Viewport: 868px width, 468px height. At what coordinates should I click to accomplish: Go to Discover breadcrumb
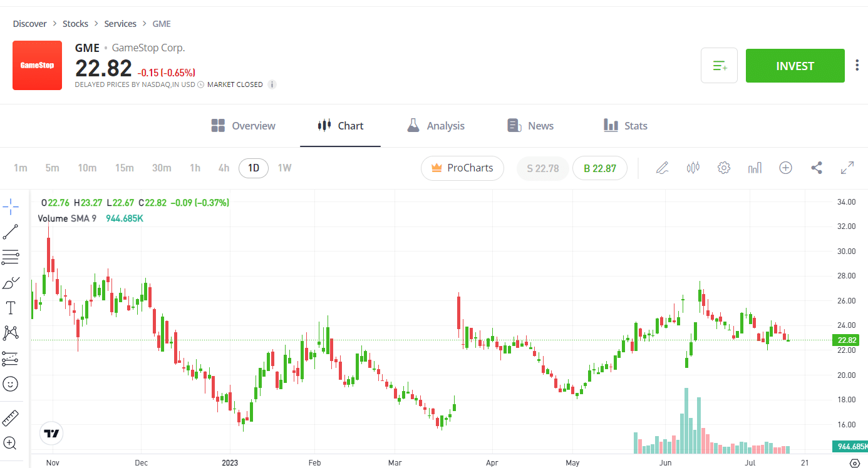point(30,24)
